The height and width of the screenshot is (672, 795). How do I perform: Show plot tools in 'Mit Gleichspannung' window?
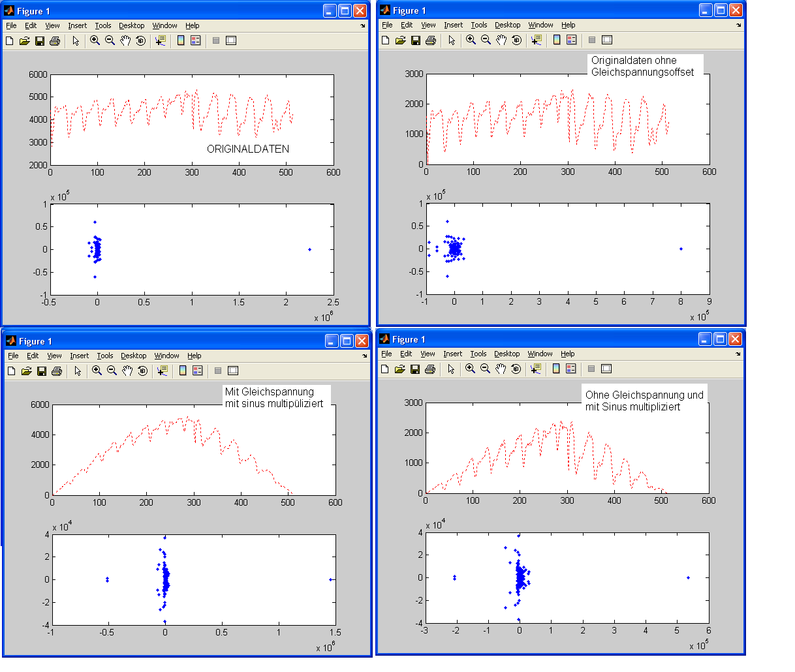pos(233,371)
